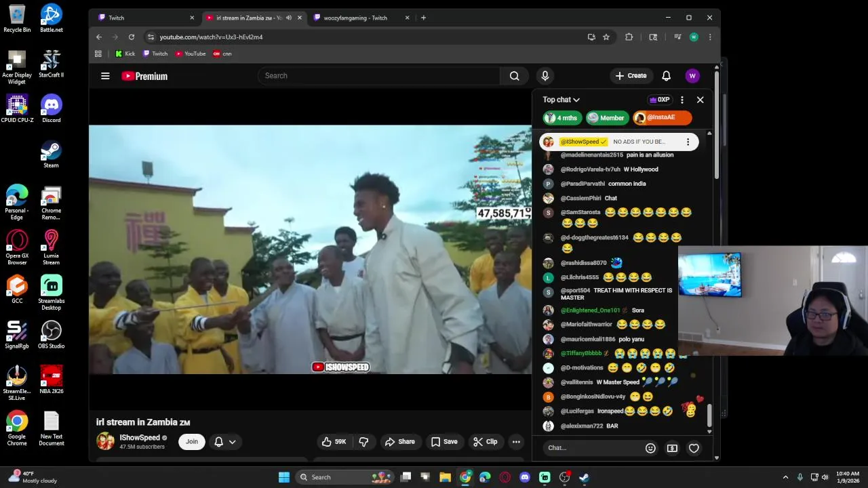Open Steam from the taskbar
868x488 pixels.
pyautogui.click(x=584, y=477)
